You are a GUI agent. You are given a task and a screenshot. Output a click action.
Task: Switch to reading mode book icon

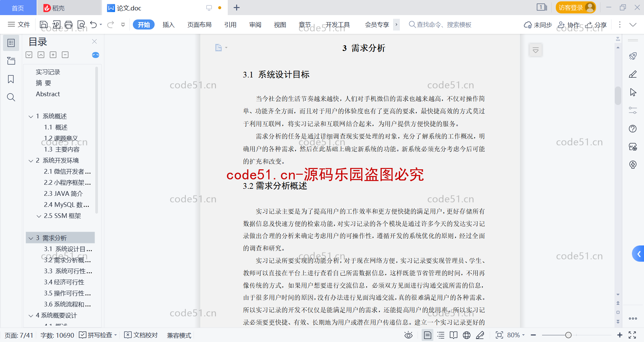[453, 335]
